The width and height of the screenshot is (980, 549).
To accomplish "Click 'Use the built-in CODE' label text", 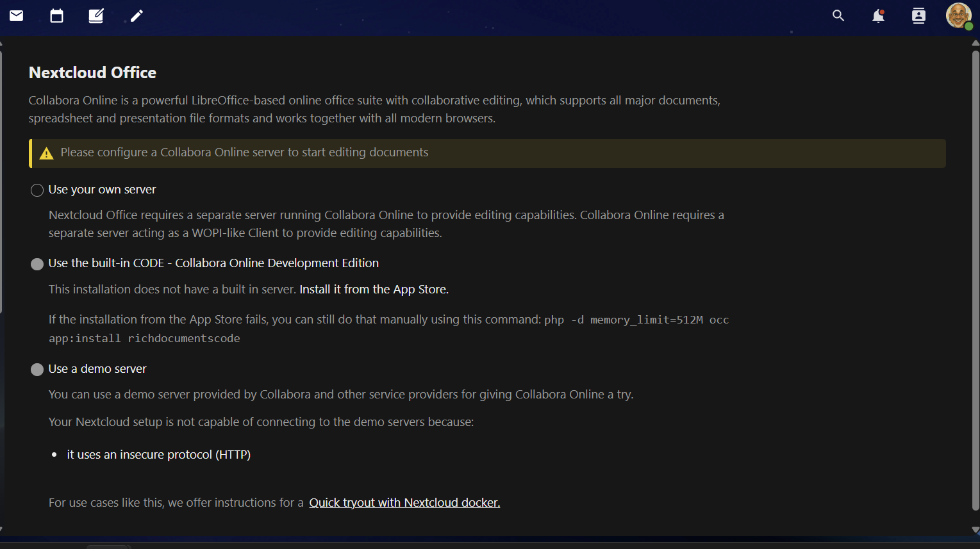I will pos(213,263).
